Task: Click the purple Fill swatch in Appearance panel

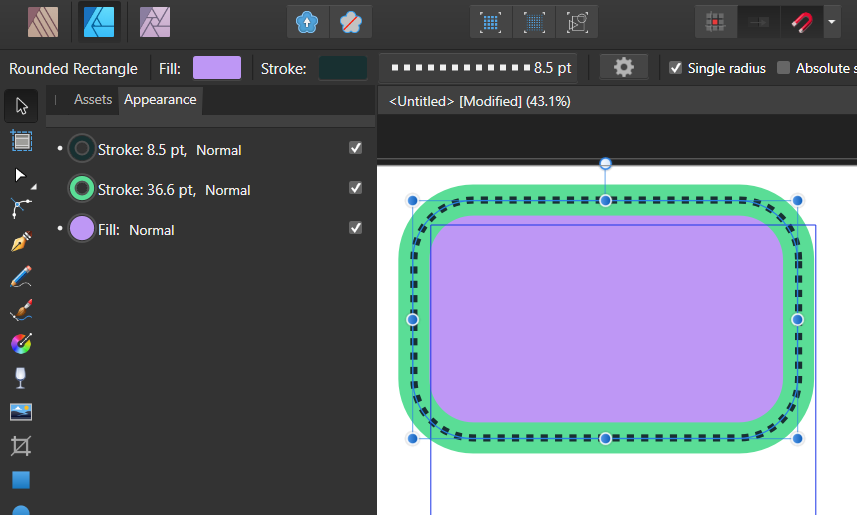Action: (82, 229)
